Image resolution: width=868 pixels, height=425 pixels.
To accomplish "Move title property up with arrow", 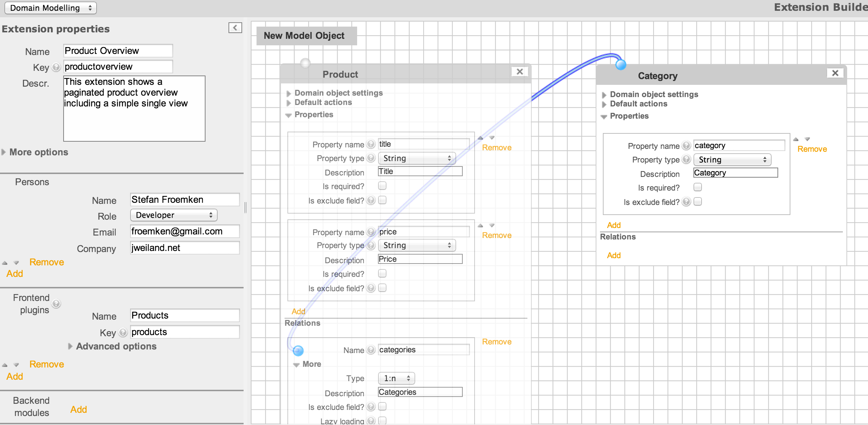I will click(x=480, y=138).
